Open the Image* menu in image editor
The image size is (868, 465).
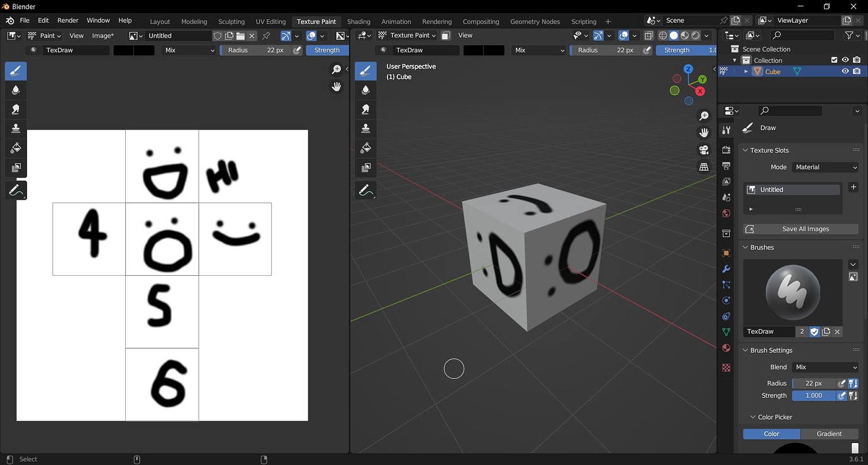click(x=103, y=36)
